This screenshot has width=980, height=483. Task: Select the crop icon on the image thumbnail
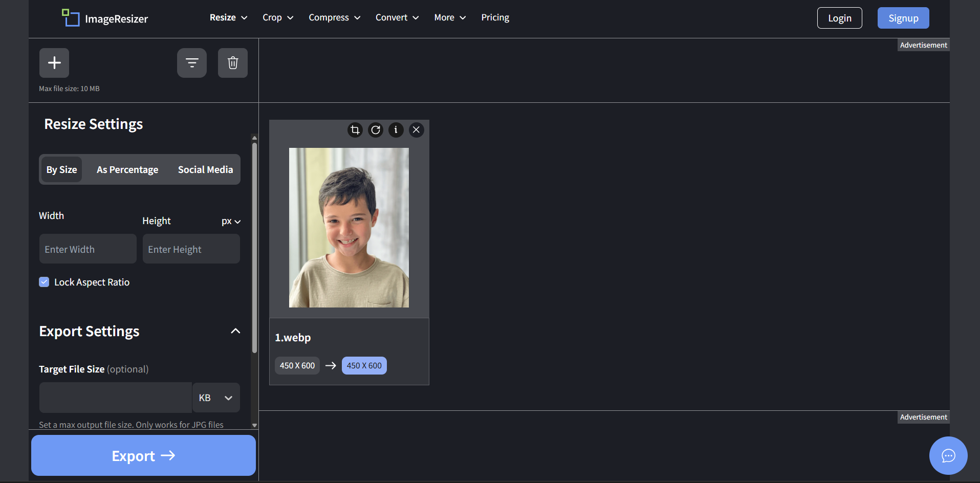(x=355, y=129)
